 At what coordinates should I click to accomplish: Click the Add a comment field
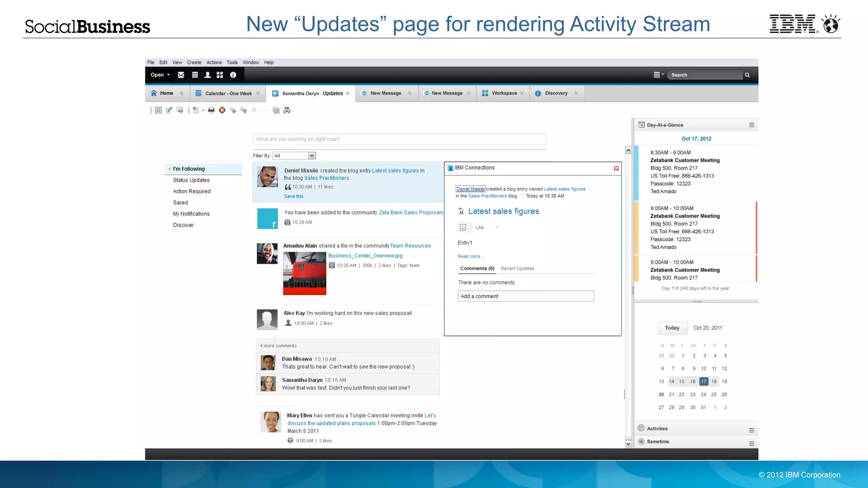526,296
